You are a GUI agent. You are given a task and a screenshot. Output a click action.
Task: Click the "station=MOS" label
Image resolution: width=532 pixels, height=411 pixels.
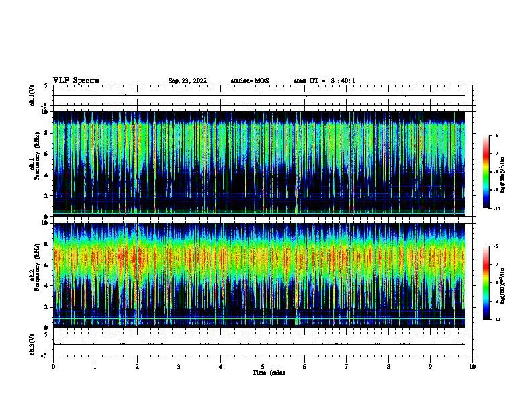[250, 81]
